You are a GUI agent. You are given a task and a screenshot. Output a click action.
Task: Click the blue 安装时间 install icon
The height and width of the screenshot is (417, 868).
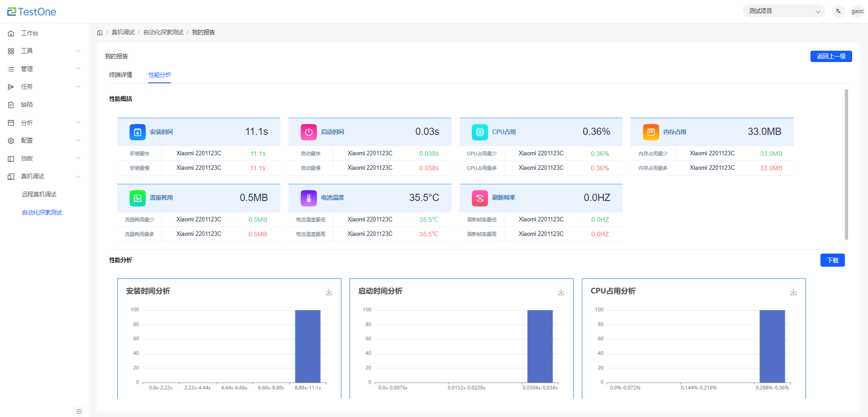138,132
